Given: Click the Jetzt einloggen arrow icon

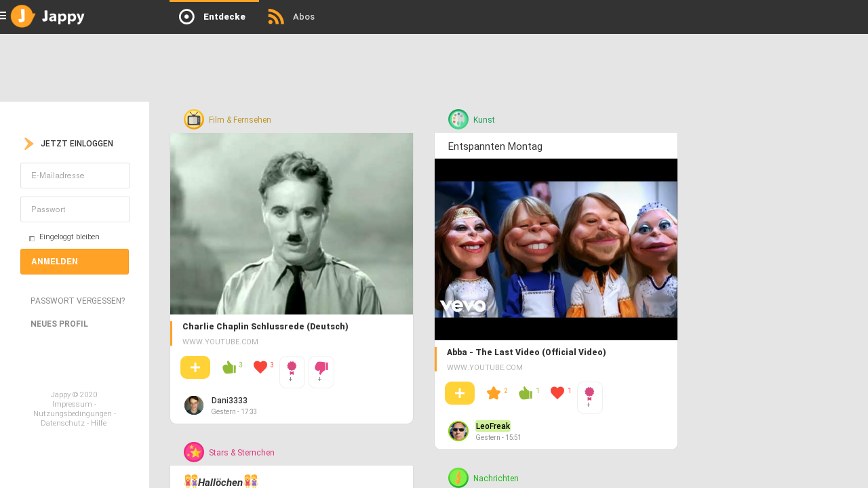Looking at the screenshot, I should click(28, 144).
